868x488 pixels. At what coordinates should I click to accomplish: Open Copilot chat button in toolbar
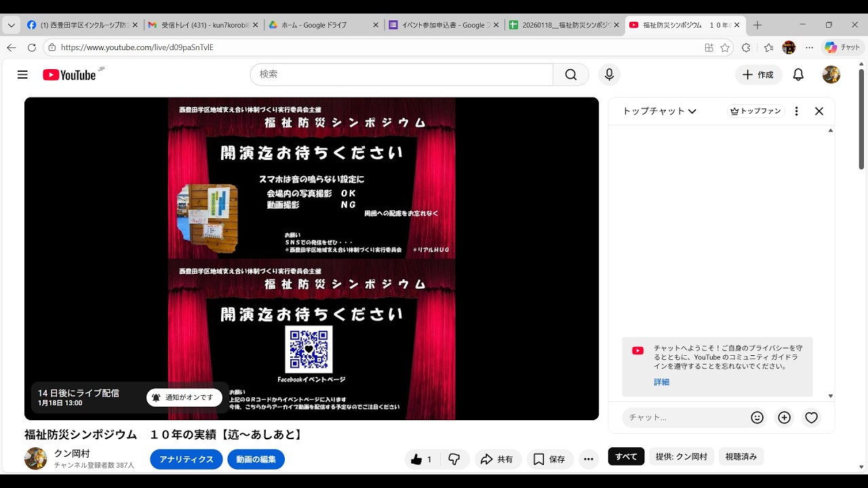coord(842,47)
